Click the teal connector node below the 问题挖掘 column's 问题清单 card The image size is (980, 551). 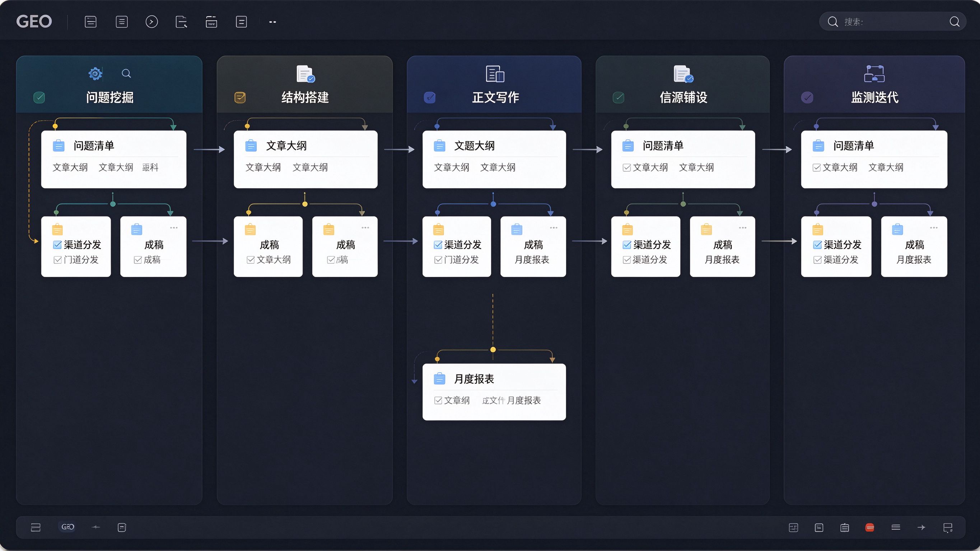[113, 204]
